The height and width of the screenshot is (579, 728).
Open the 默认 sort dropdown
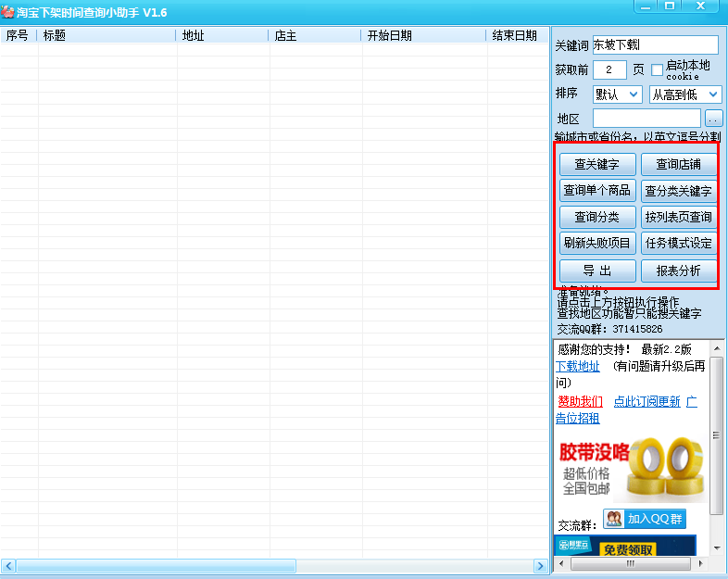pyautogui.click(x=617, y=94)
